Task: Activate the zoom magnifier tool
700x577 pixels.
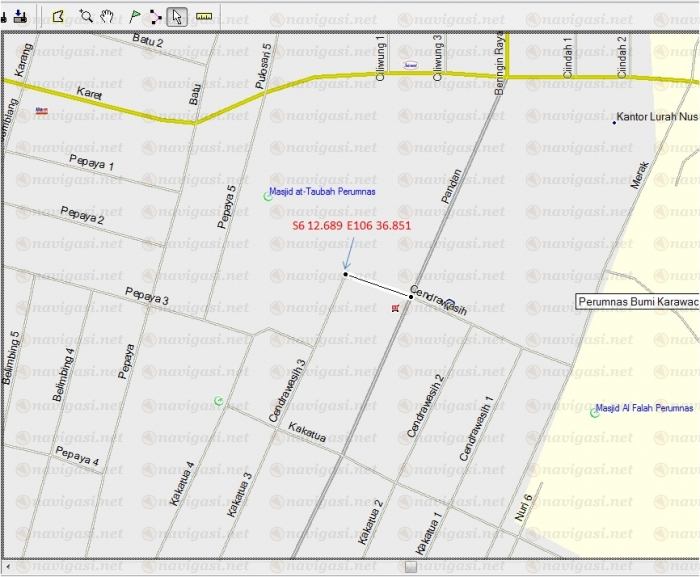Action: (x=86, y=16)
